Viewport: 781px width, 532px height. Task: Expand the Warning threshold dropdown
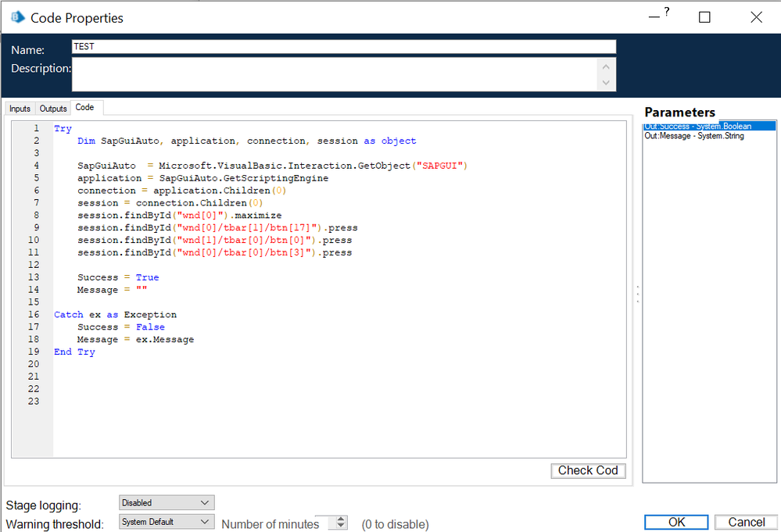click(x=166, y=522)
